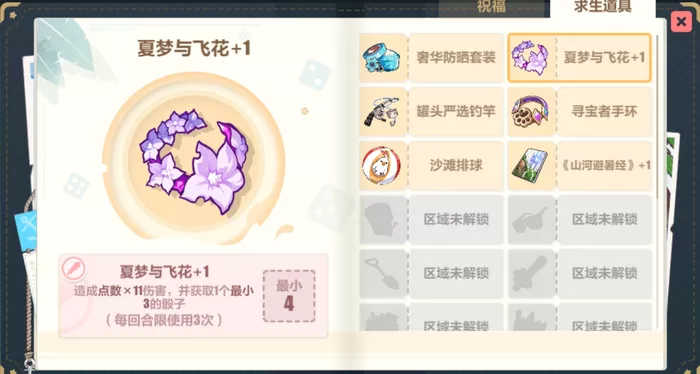Viewport: 700px width, 374px height.
Task: Open the 求生道具 tab
Action: 603,8
